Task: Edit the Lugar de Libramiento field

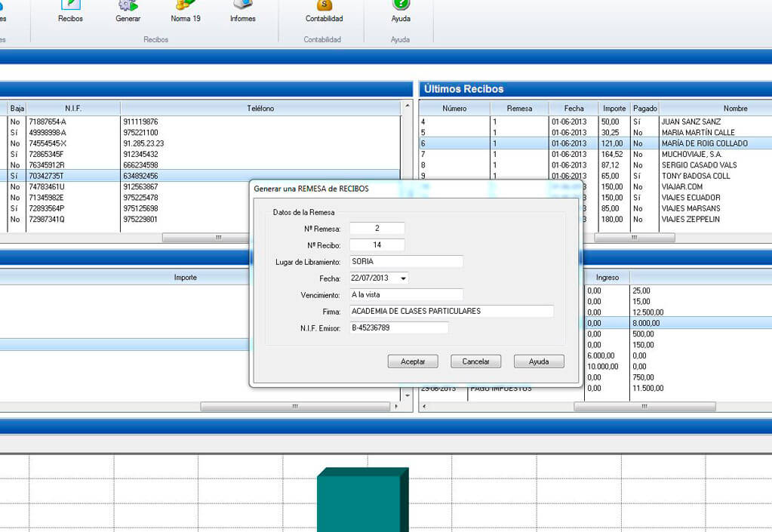Action: coord(406,262)
